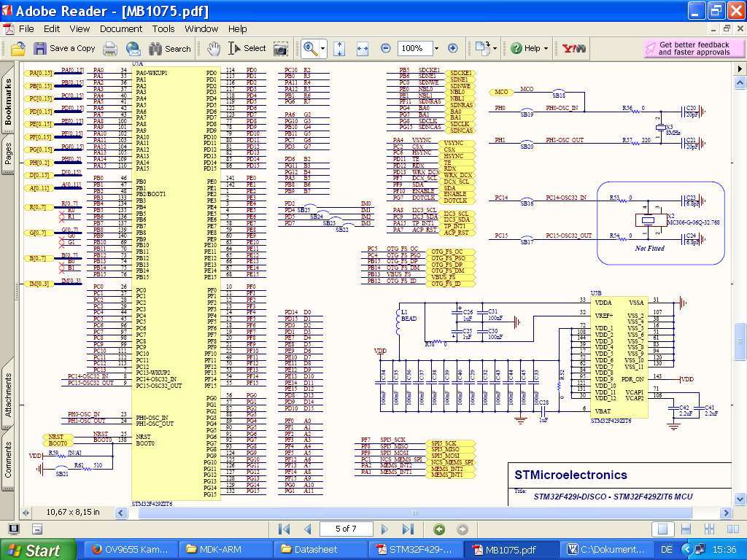Screen dimensions: 747x560
Task: Switch to STM32F429 PDF taskbar item
Action: (x=415, y=550)
